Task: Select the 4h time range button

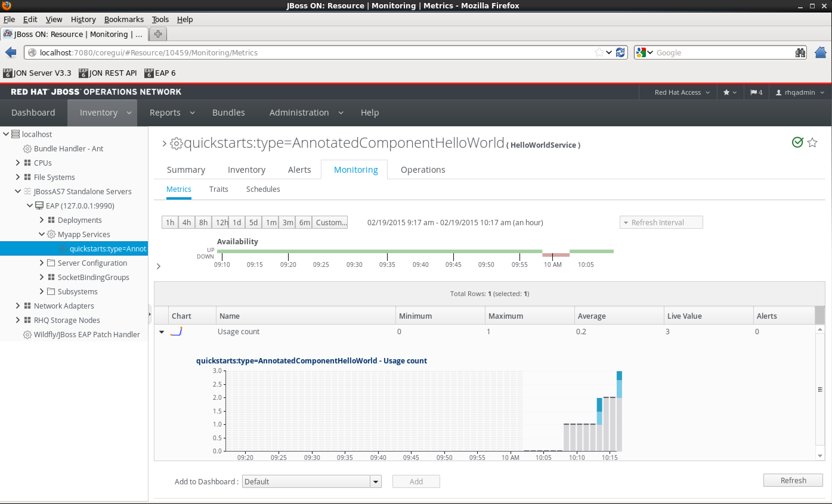Action: point(186,223)
